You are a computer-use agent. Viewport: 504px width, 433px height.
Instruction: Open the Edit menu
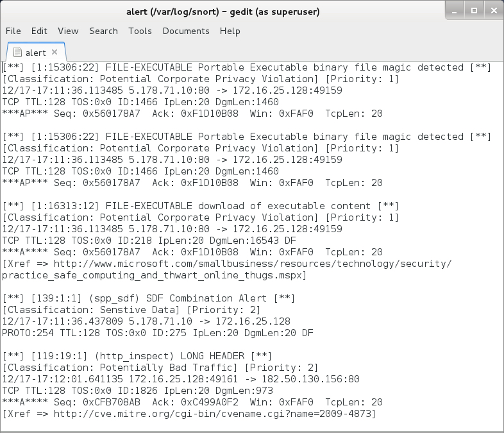click(39, 31)
